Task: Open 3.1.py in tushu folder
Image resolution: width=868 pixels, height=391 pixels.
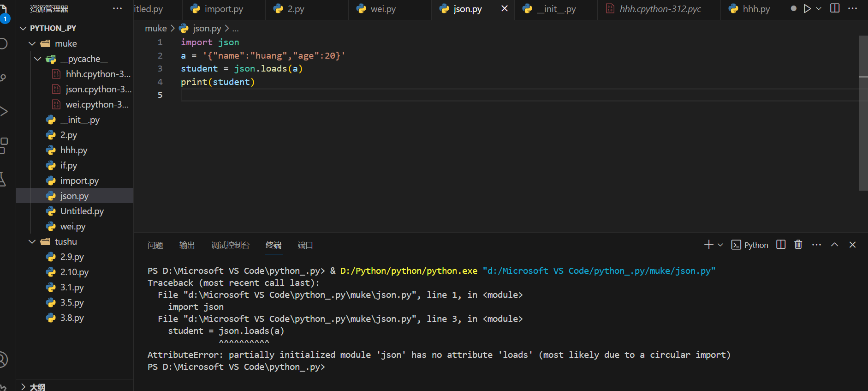Action: click(75, 287)
